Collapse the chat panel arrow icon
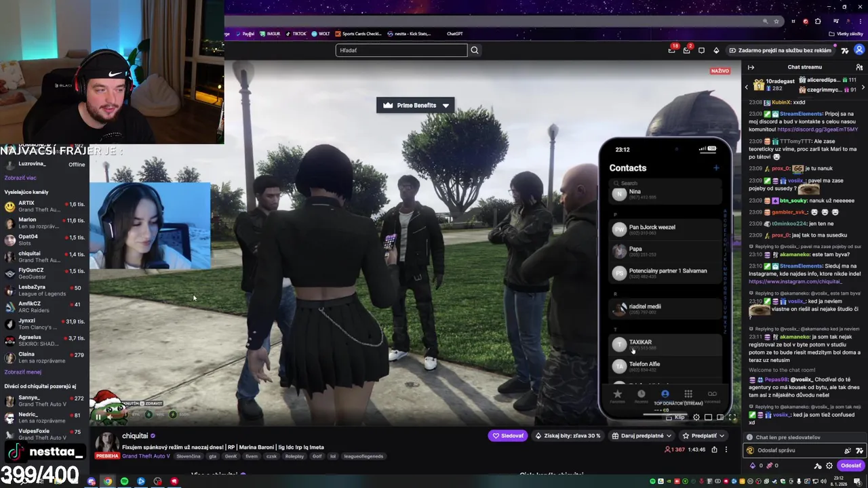This screenshot has width=868, height=488. (751, 67)
